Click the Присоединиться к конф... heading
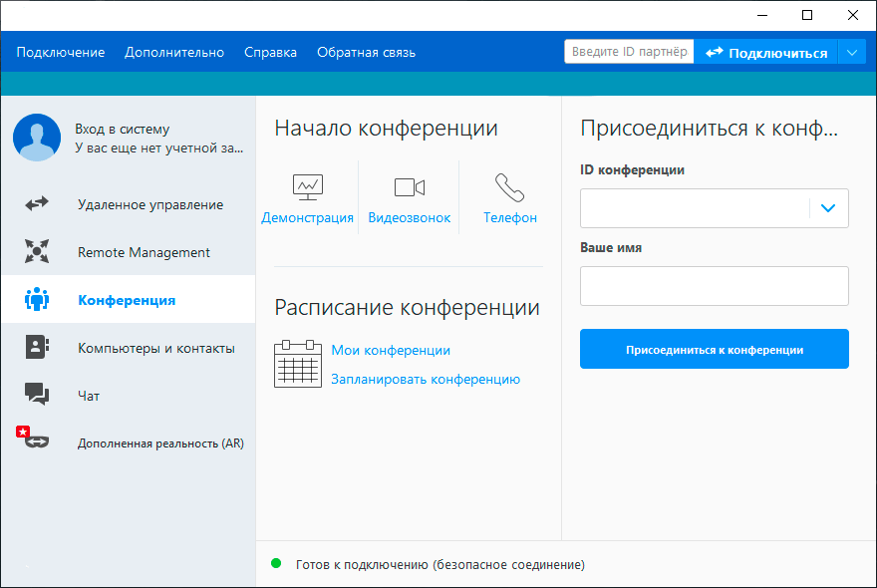This screenshot has height=588, width=877. tap(710, 129)
